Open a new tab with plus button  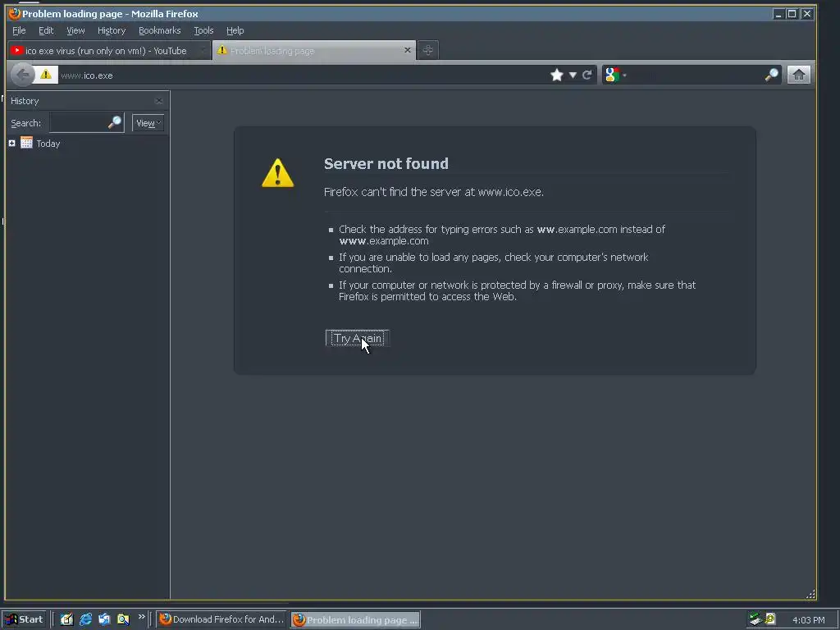427,50
